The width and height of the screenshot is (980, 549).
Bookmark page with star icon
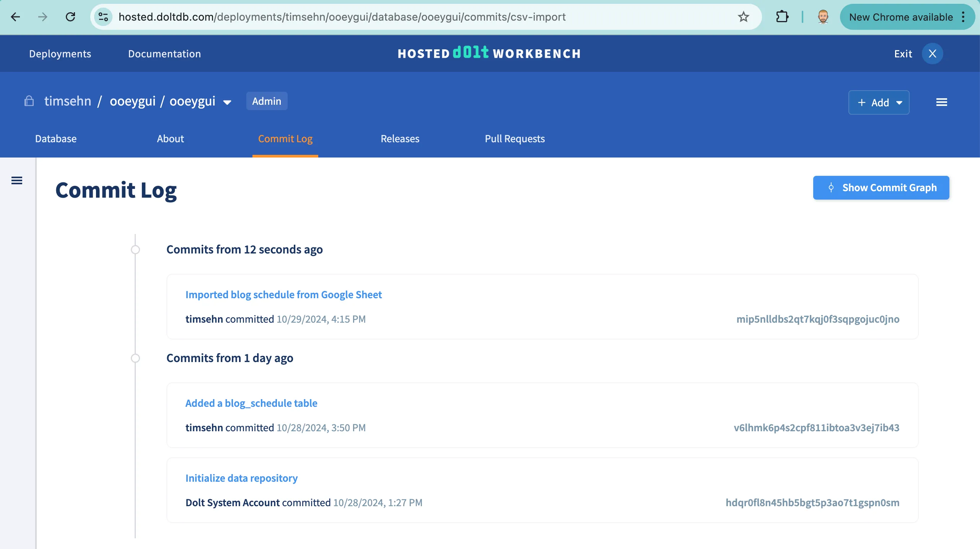[x=743, y=17]
